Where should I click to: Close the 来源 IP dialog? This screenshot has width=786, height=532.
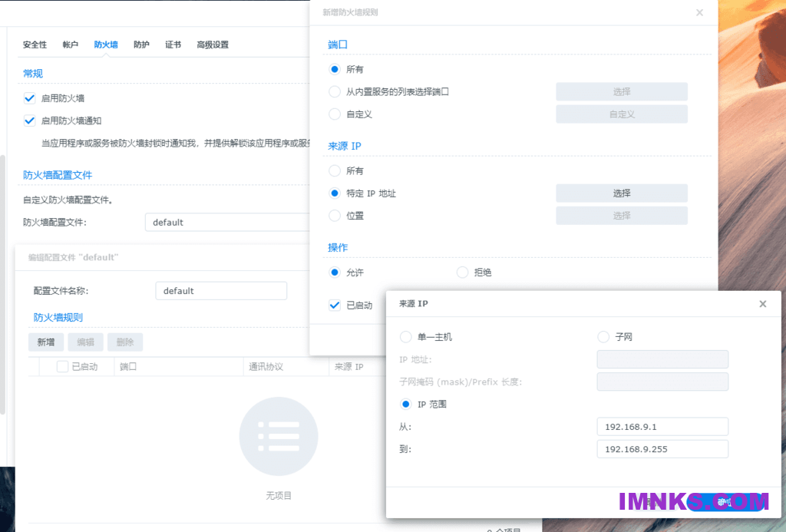762,304
